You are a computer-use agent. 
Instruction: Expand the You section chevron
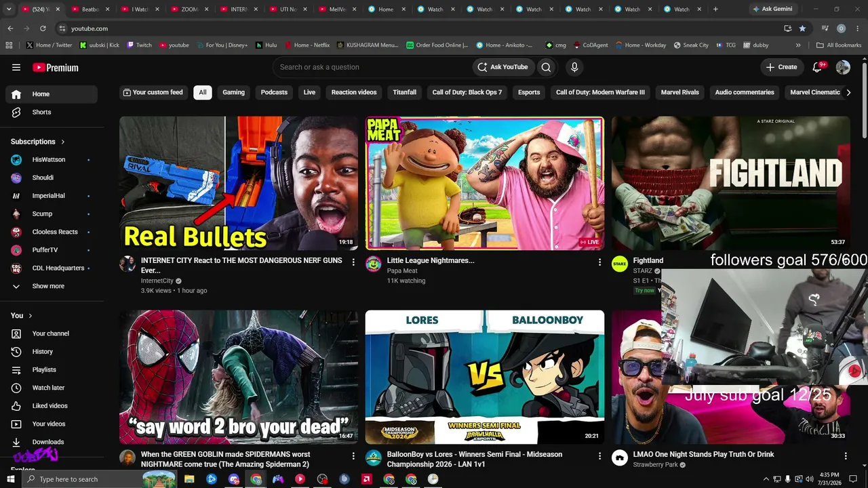[31, 316]
